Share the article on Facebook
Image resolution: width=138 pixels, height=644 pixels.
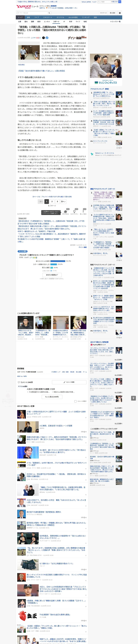pos(47,38)
